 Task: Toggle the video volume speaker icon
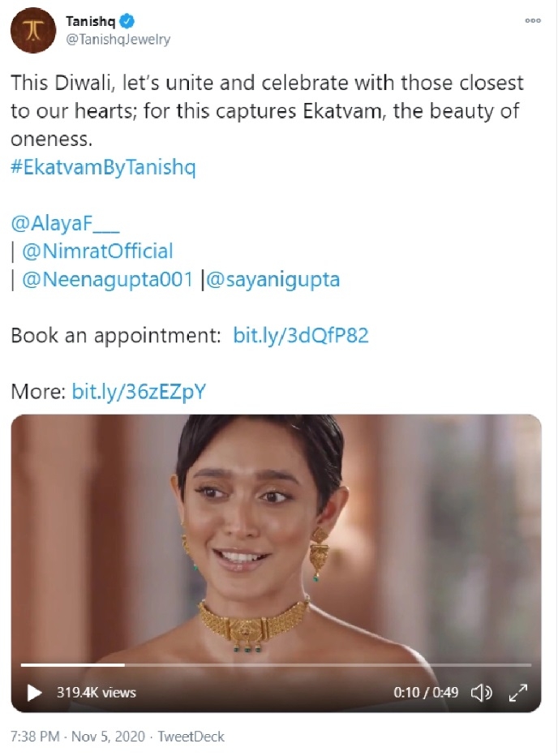click(x=482, y=693)
